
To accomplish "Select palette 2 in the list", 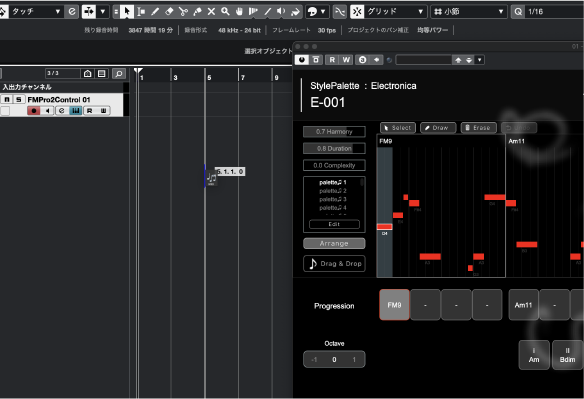I will click(x=333, y=191).
